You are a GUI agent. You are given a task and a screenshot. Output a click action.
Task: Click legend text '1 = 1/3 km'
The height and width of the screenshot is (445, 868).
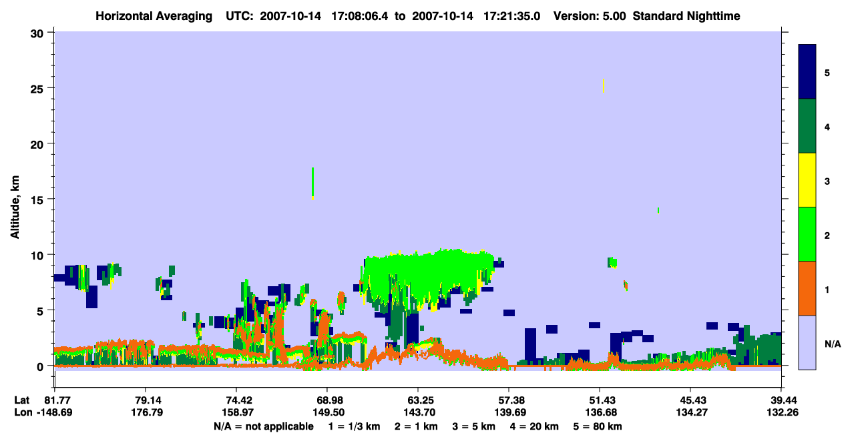point(354,426)
